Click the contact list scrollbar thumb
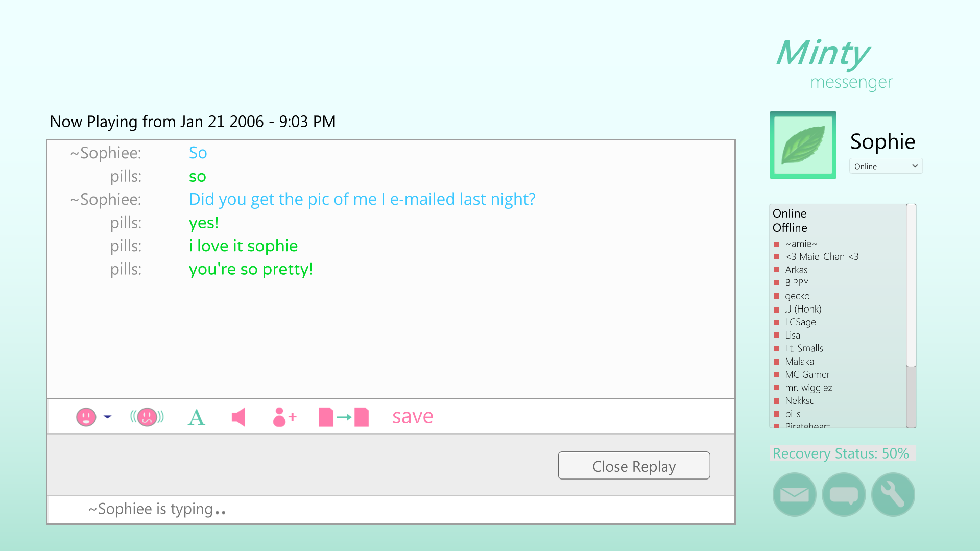Image resolution: width=980 pixels, height=551 pixels. click(911, 285)
